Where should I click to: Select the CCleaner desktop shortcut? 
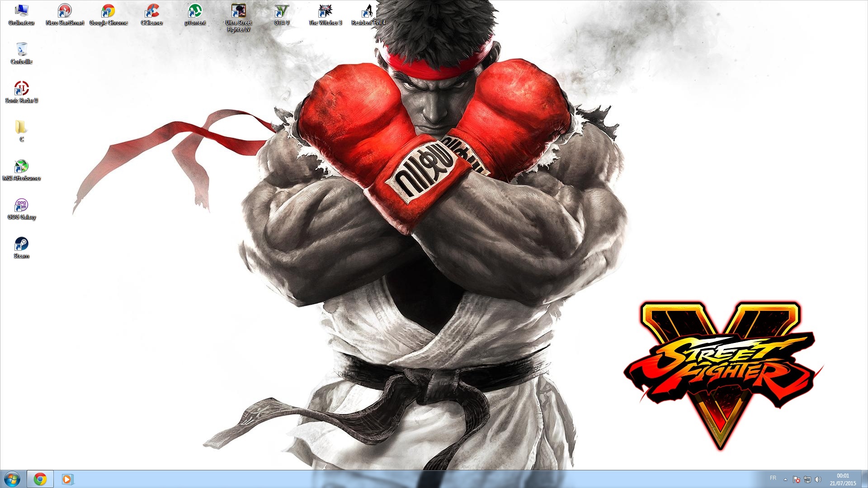[x=151, y=14]
